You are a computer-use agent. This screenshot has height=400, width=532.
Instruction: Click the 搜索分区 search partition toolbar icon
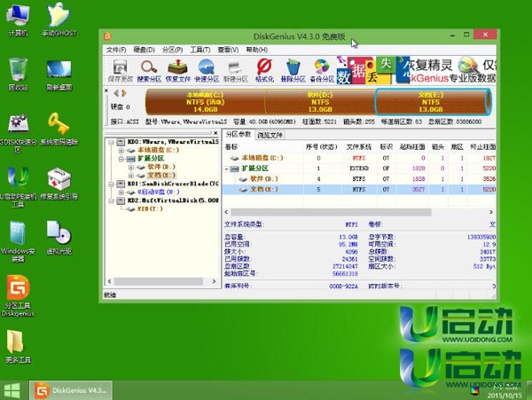(149, 71)
